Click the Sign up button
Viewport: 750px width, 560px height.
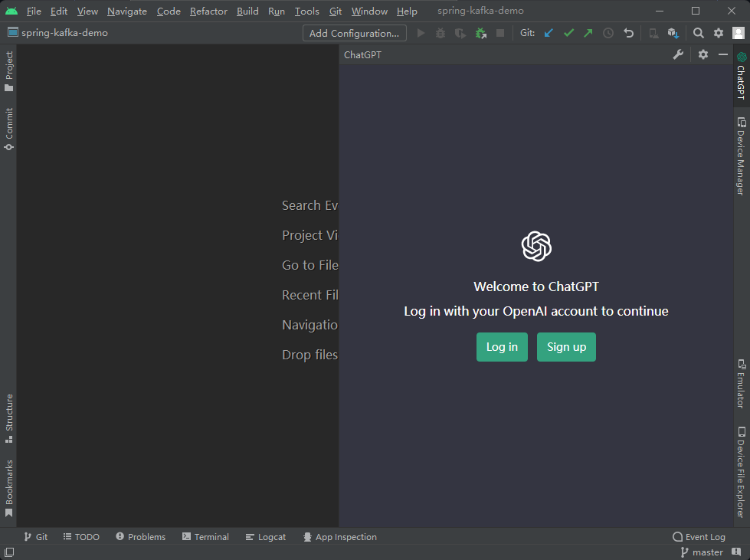click(x=566, y=347)
